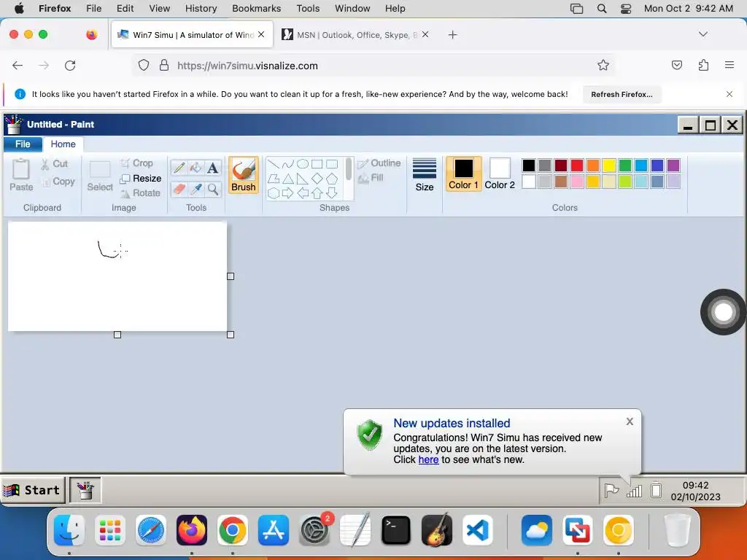Choose the pink palette swatch
Screen dimensions: 747x560
pos(577,182)
